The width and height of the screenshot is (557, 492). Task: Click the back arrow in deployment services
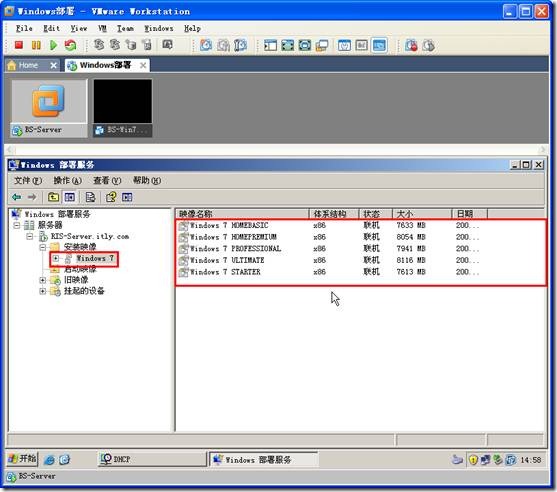coord(16,197)
